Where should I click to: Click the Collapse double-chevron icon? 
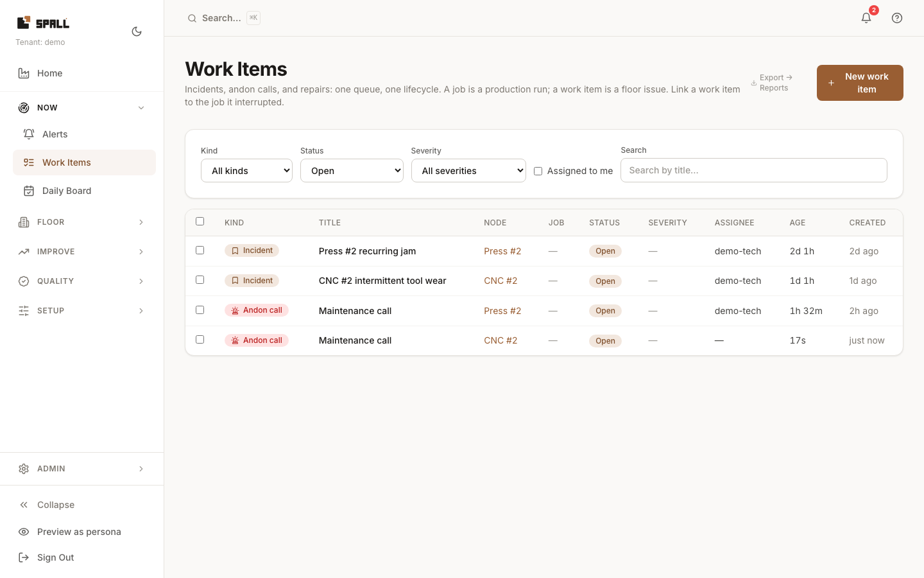click(x=24, y=505)
